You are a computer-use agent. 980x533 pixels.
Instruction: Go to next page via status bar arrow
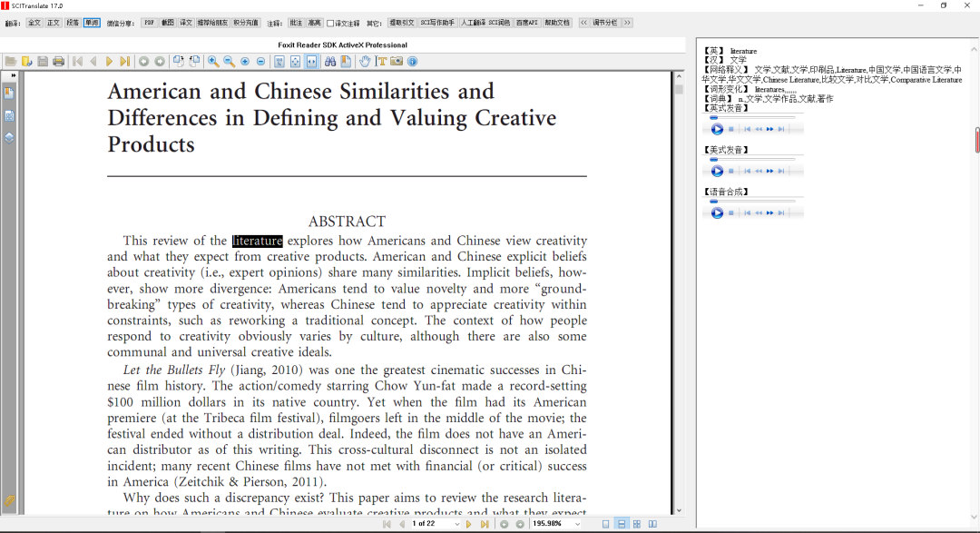(x=469, y=524)
